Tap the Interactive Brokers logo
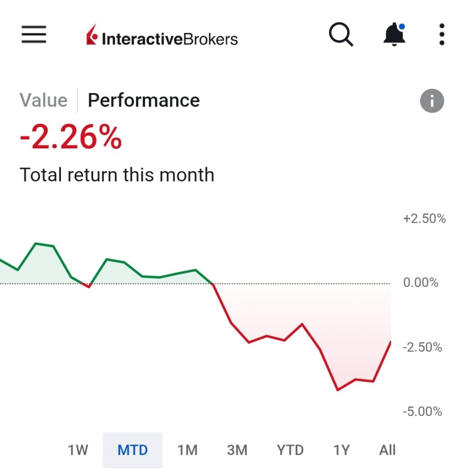Image resolution: width=463 pixels, height=476 pixels. [162, 36]
